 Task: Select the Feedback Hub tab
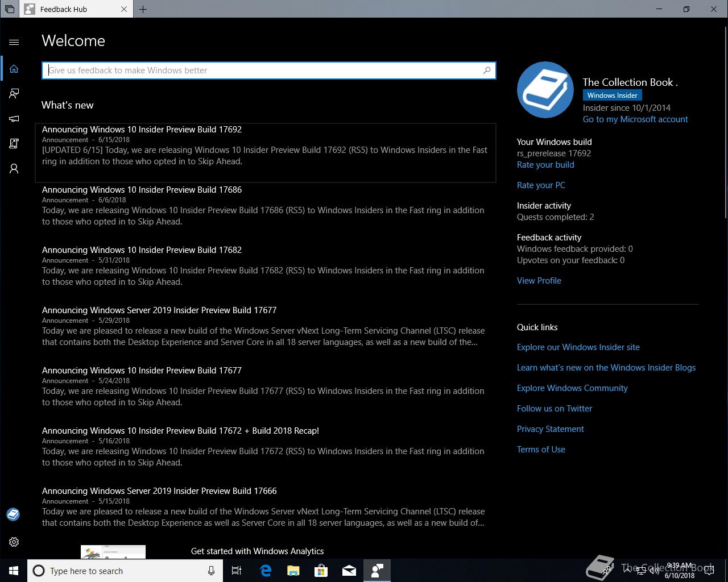click(77, 9)
